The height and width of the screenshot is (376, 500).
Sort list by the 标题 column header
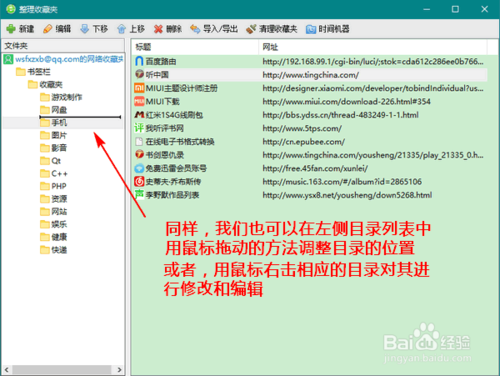195,47
